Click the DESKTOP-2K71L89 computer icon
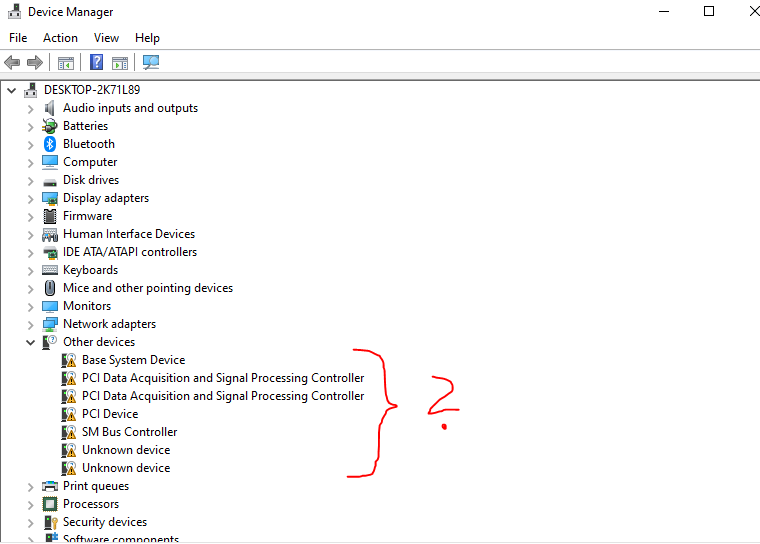 pyautogui.click(x=31, y=90)
